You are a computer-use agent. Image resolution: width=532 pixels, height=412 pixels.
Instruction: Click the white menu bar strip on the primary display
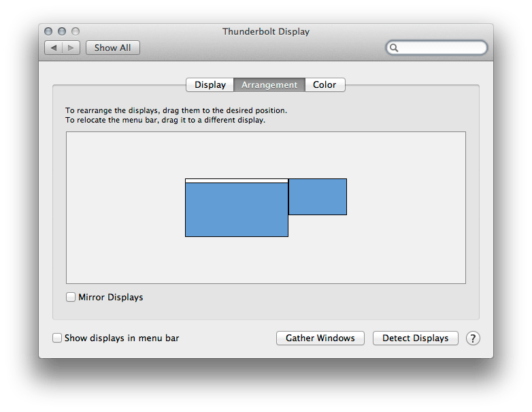(x=237, y=180)
